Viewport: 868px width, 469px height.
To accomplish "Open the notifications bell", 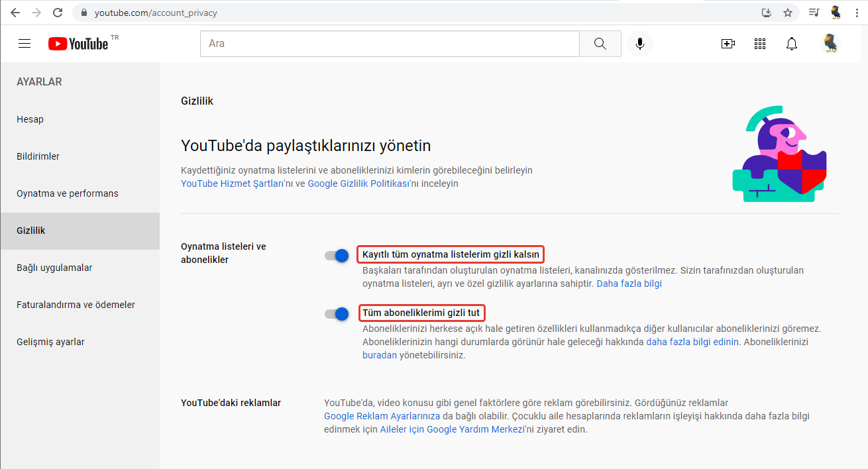I will pyautogui.click(x=792, y=44).
